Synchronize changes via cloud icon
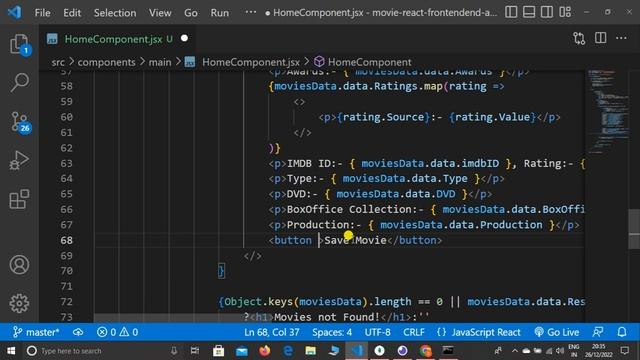Screen dimensions: 640x360 (78, 332)
